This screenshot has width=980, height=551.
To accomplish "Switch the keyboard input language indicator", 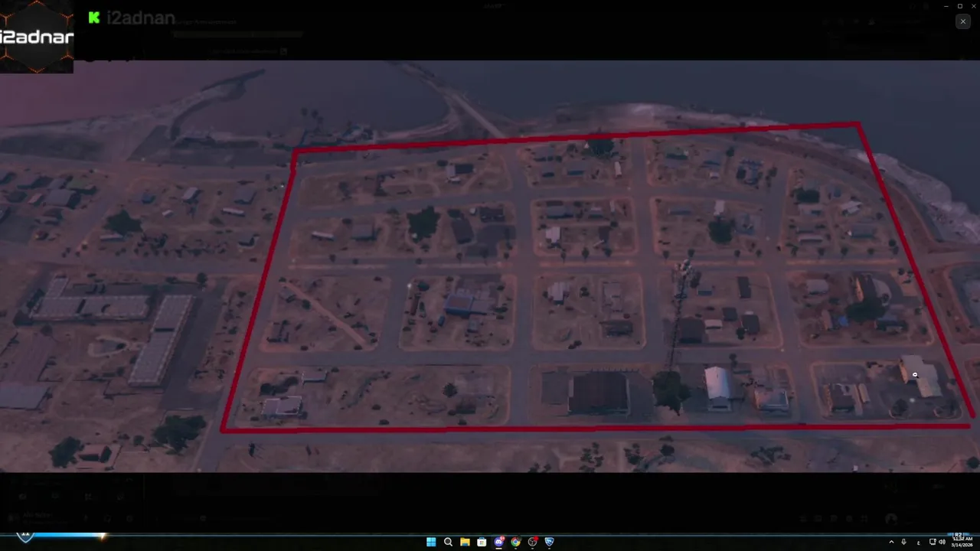I will tap(918, 542).
